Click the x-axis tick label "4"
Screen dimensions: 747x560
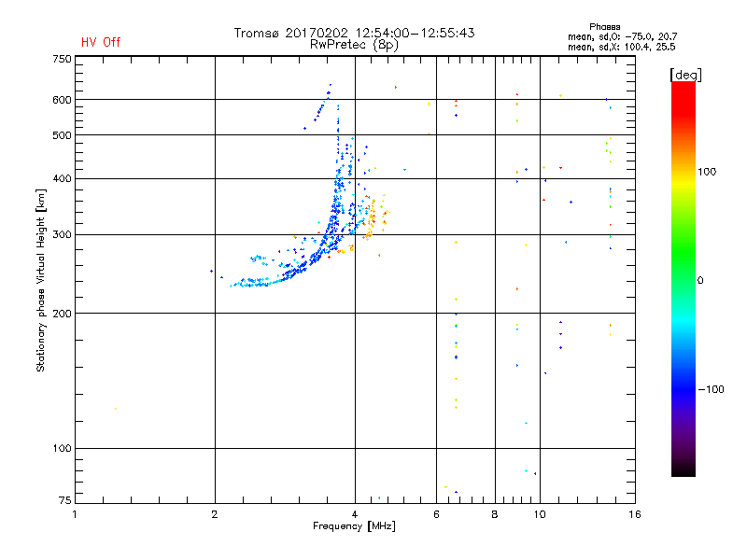[355, 514]
